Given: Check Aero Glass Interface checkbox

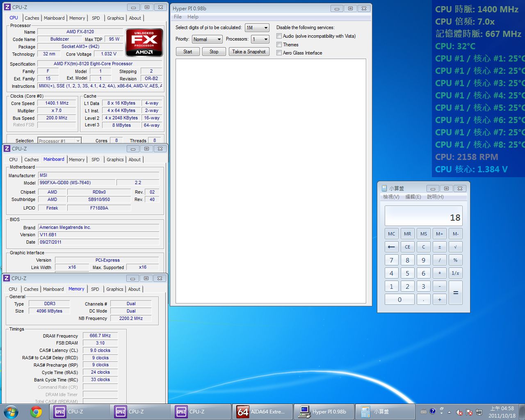Looking at the screenshot, I should pos(279,52).
